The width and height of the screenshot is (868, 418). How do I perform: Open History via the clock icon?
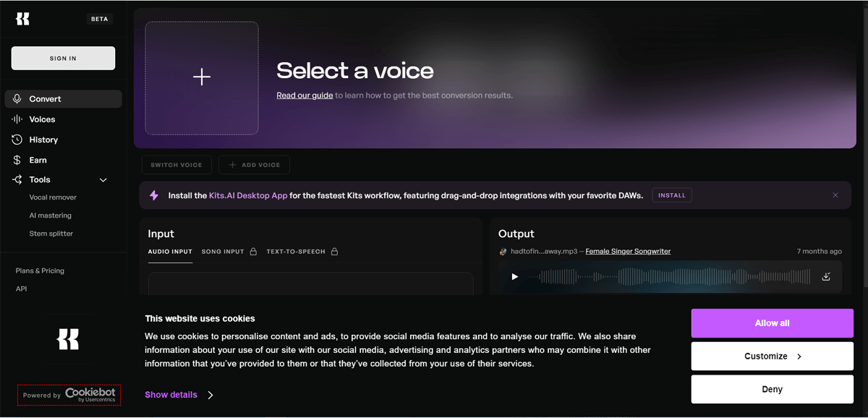pos(17,140)
